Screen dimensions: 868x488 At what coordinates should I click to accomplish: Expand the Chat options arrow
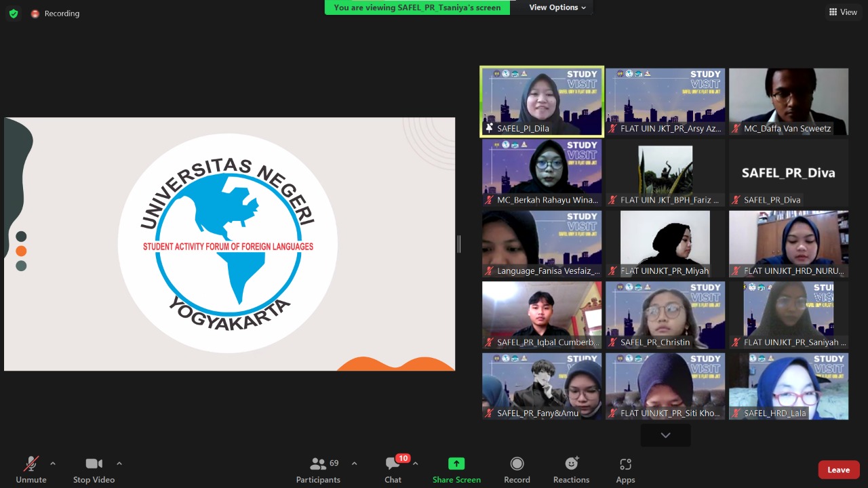click(x=415, y=464)
